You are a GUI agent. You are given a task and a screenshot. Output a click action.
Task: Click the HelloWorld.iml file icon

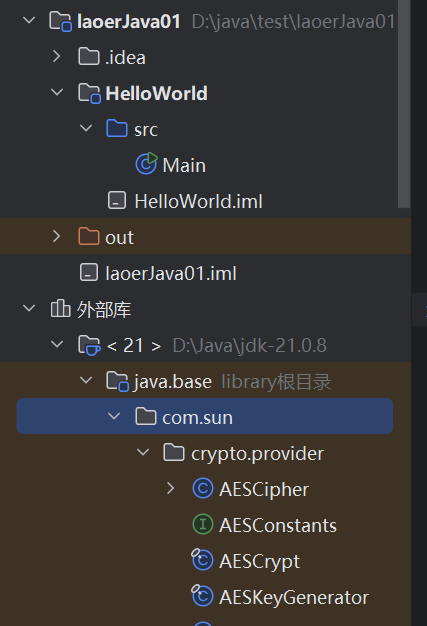[x=117, y=200]
